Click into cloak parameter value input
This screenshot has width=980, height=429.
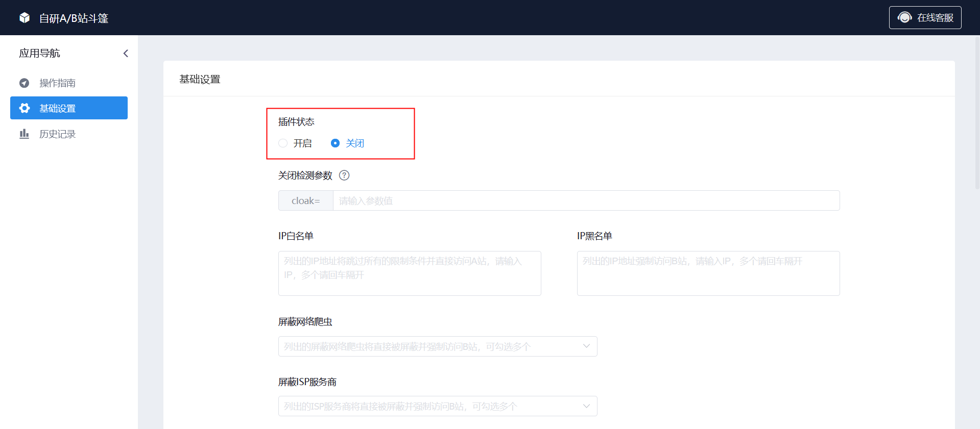586,200
